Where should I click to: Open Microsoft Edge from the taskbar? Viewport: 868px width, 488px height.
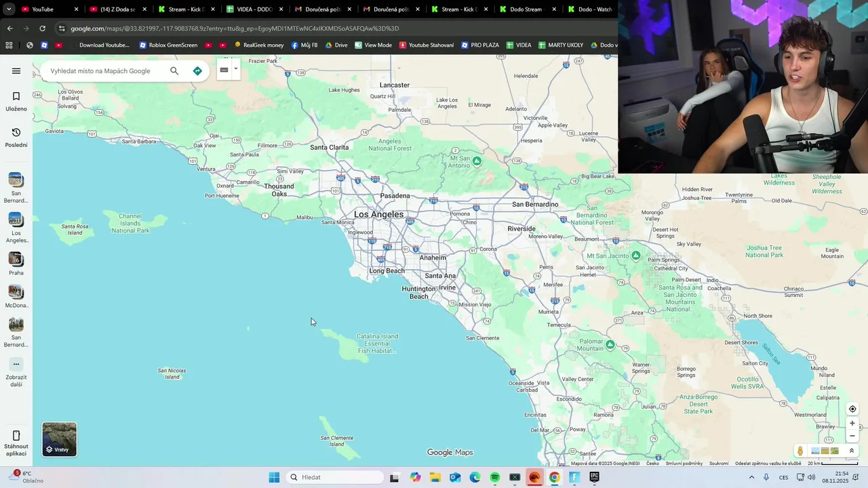(x=475, y=477)
